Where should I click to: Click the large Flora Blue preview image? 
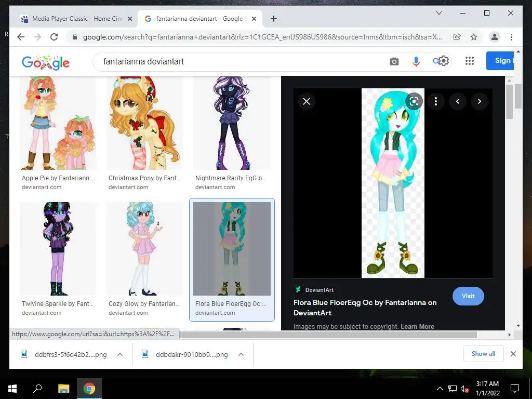click(x=393, y=183)
